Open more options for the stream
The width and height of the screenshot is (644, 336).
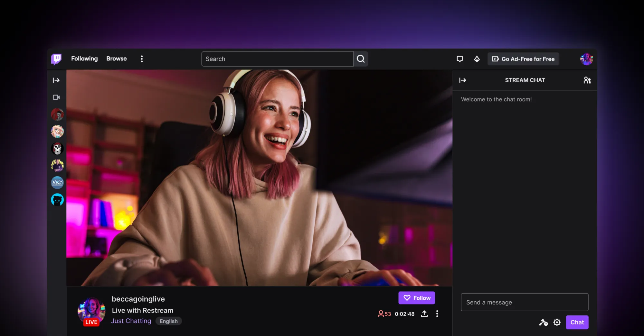437,314
